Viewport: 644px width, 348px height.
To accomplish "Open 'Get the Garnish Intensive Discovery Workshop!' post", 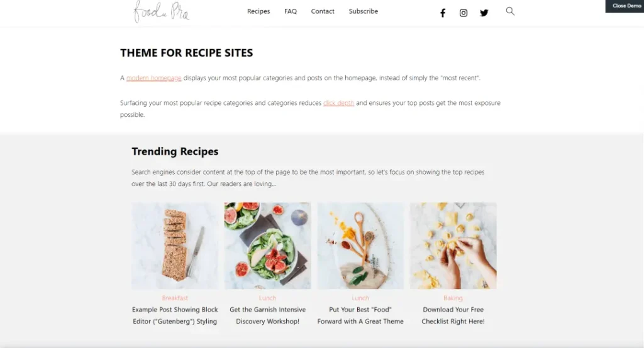I will (x=268, y=315).
